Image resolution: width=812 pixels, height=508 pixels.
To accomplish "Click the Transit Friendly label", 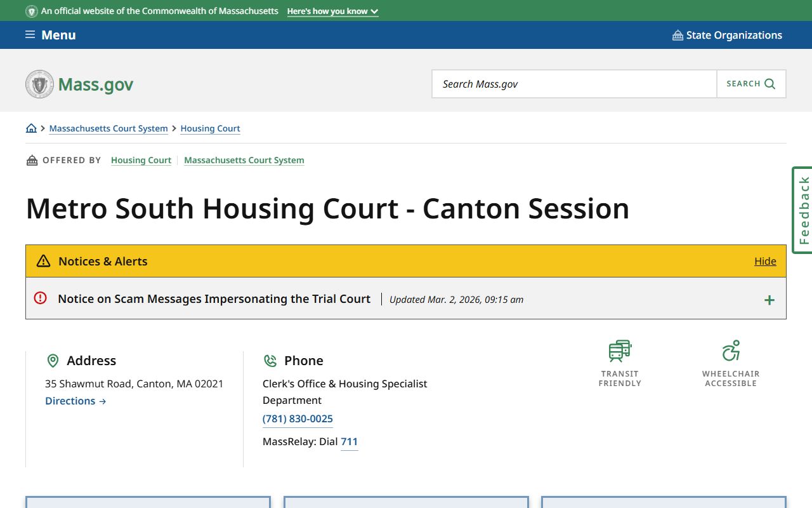I will 620,378.
